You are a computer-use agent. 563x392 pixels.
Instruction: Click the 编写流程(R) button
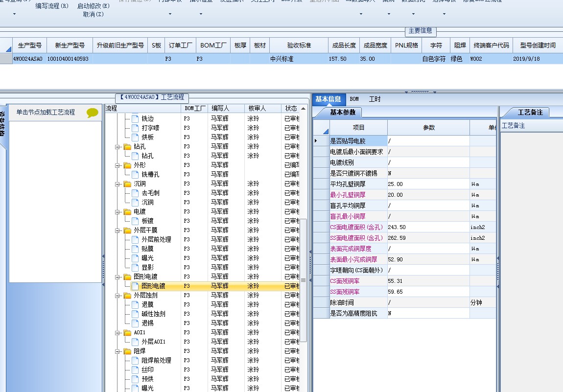tap(52, 6)
